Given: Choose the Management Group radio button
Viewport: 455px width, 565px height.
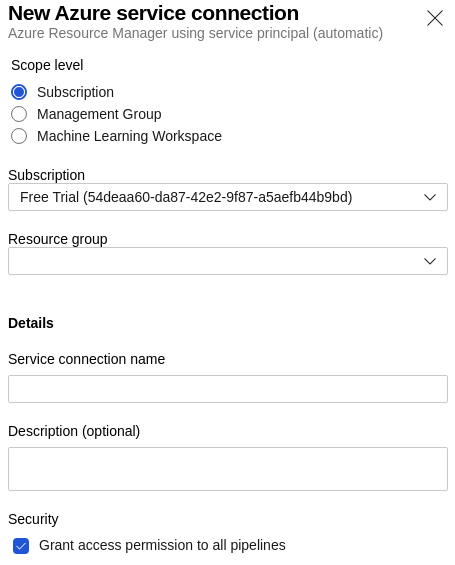Looking at the screenshot, I should 19,114.
